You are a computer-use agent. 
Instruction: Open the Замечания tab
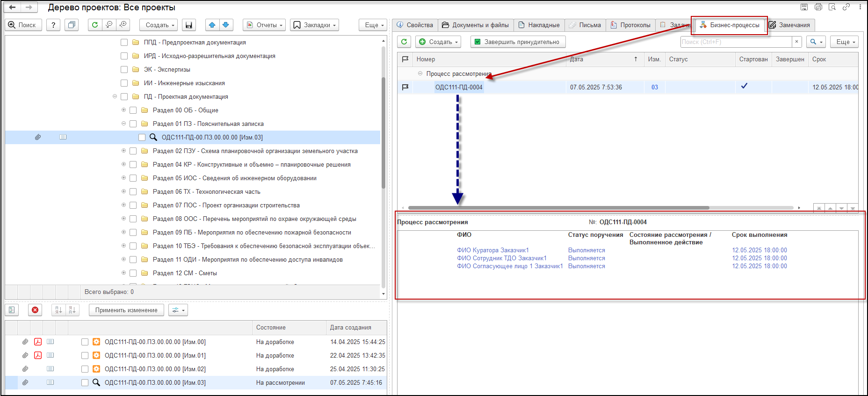point(790,25)
